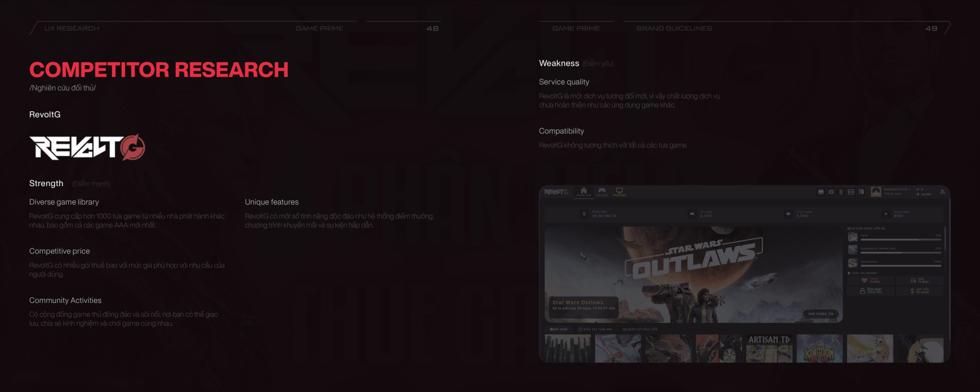Click the "Community Activities" heading
This screenshot has height=392, width=980.
65,300
